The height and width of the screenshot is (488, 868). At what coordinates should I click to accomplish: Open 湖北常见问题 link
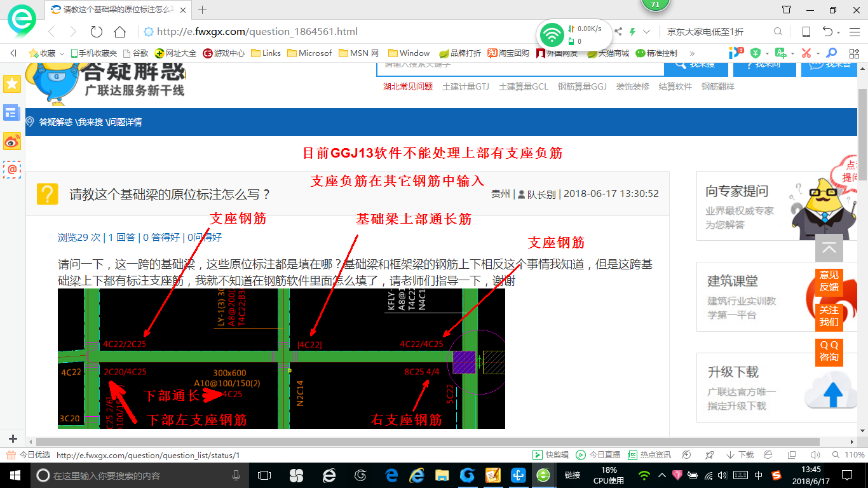tap(408, 86)
